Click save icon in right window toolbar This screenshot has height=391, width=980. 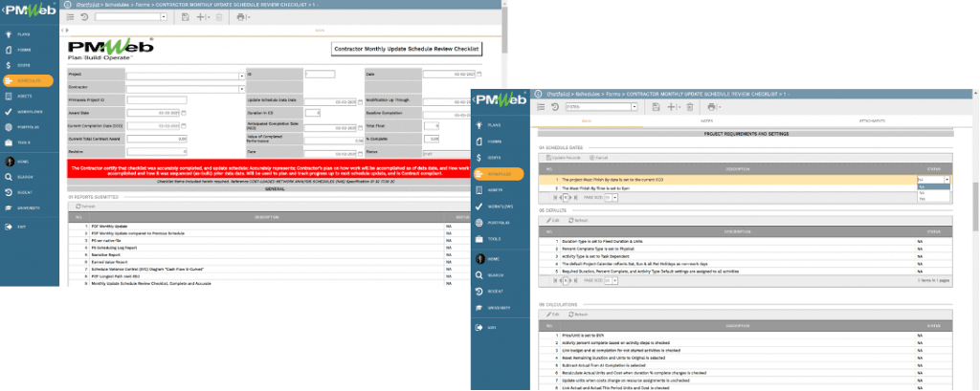coord(656,107)
